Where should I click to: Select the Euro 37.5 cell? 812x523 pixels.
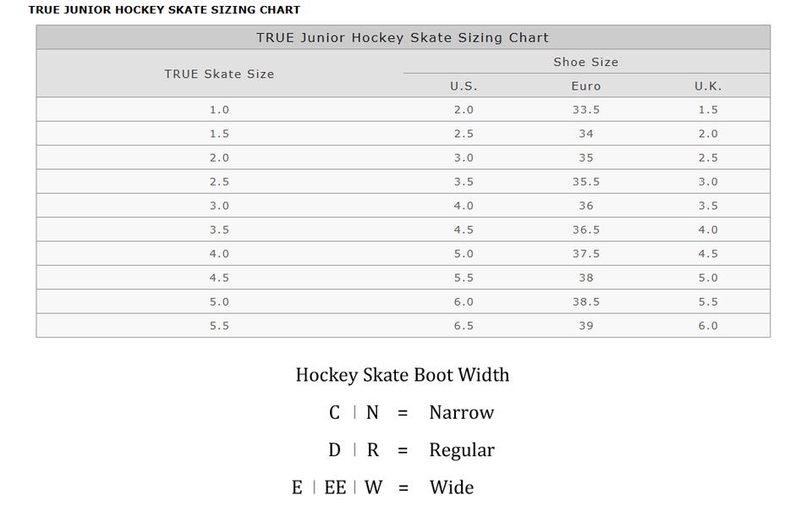click(585, 254)
